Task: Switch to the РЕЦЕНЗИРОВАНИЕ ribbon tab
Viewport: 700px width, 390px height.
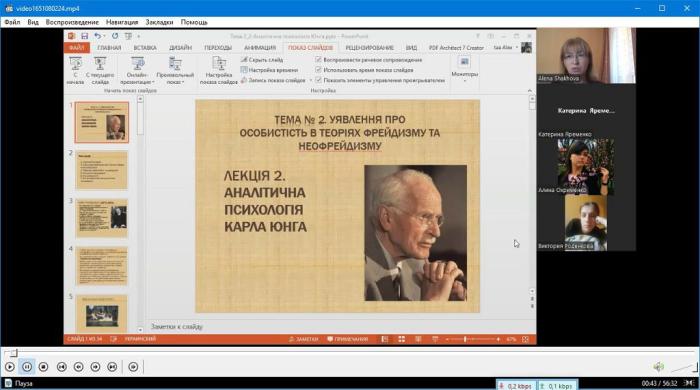Action: tap(370, 48)
